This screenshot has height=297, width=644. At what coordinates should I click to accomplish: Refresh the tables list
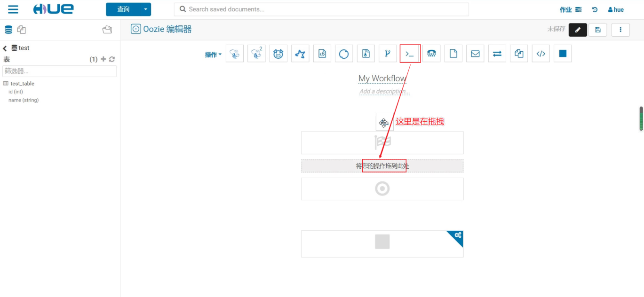tap(112, 59)
